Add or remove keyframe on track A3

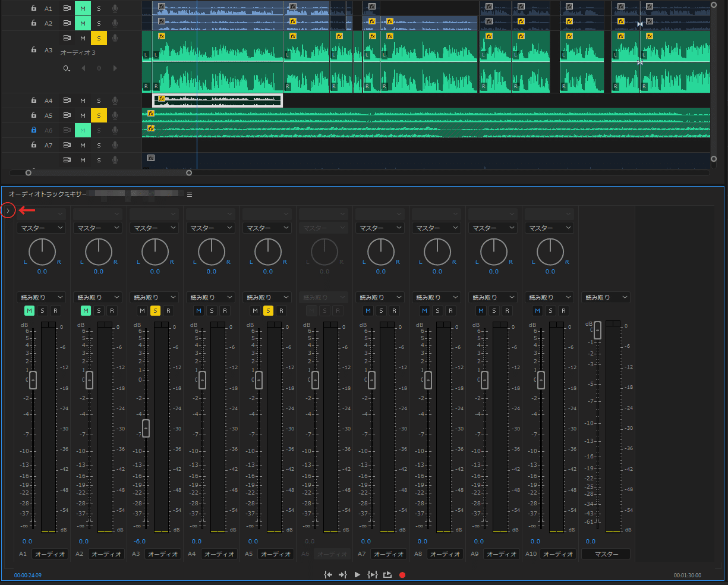[99, 68]
